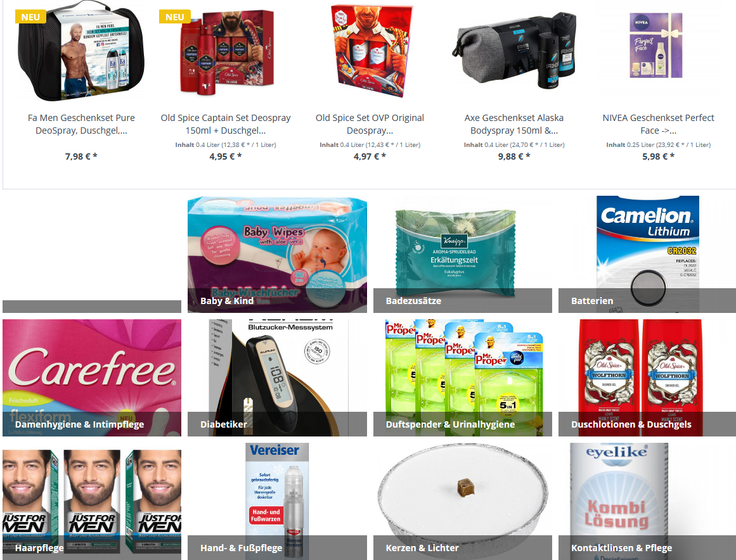Open the Baby & Kind category
Viewport: 736px width, 560px height.
point(277,254)
